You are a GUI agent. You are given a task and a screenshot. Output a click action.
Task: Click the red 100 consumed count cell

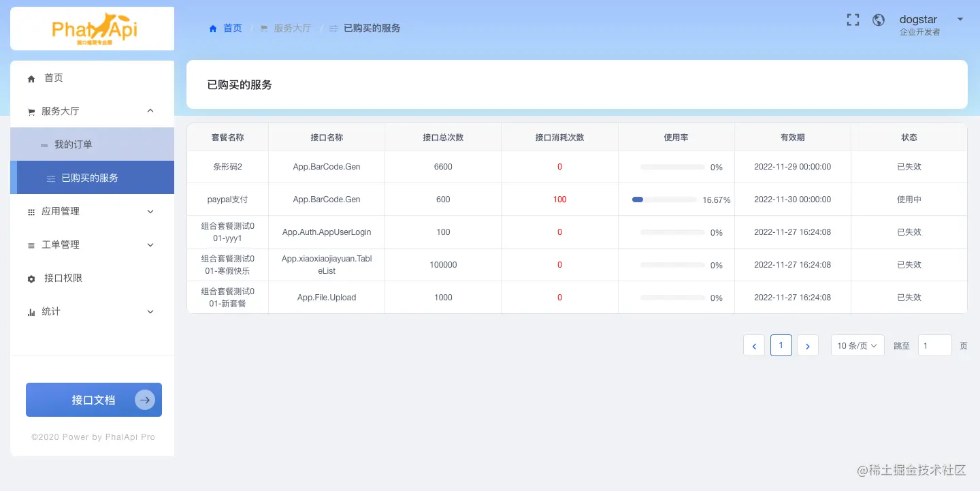click(x=559, y=200)
